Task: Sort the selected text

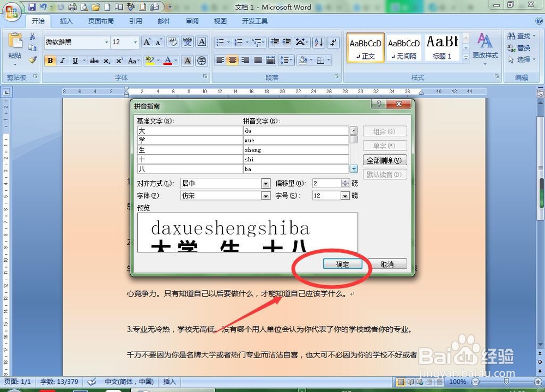Action: (x=319, y=43)
